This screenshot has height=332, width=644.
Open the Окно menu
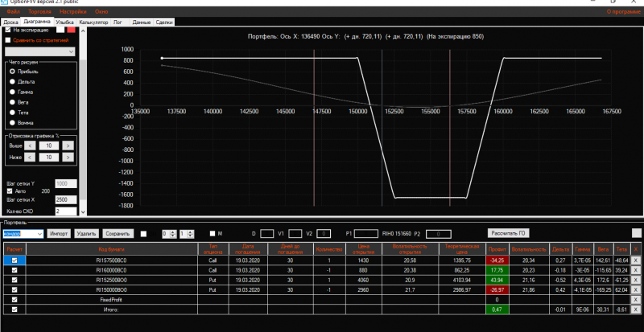[x=101, y=12]
